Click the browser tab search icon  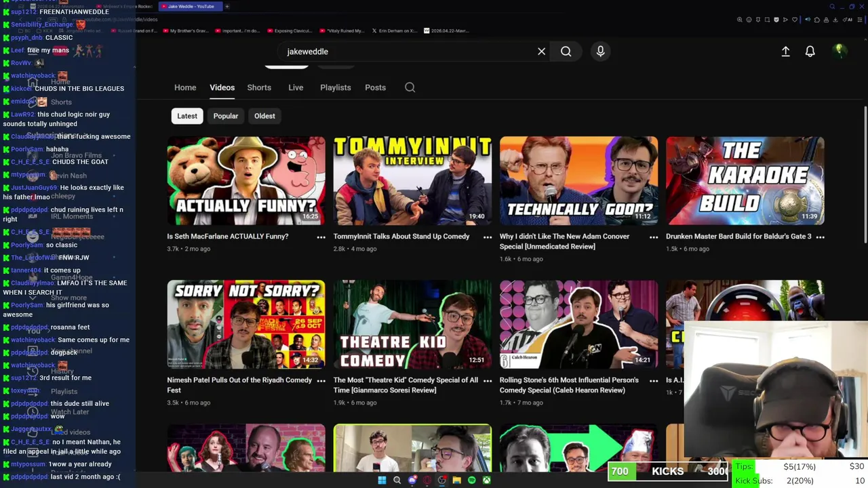coord(832,6)
